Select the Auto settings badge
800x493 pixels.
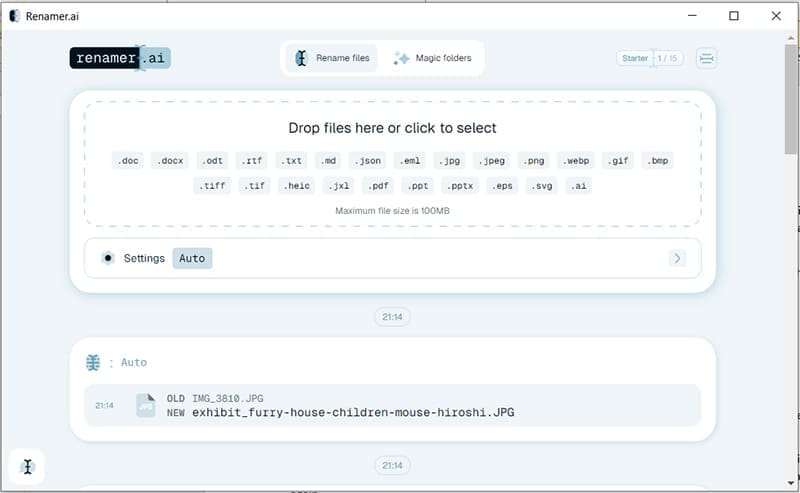point(192,258)
